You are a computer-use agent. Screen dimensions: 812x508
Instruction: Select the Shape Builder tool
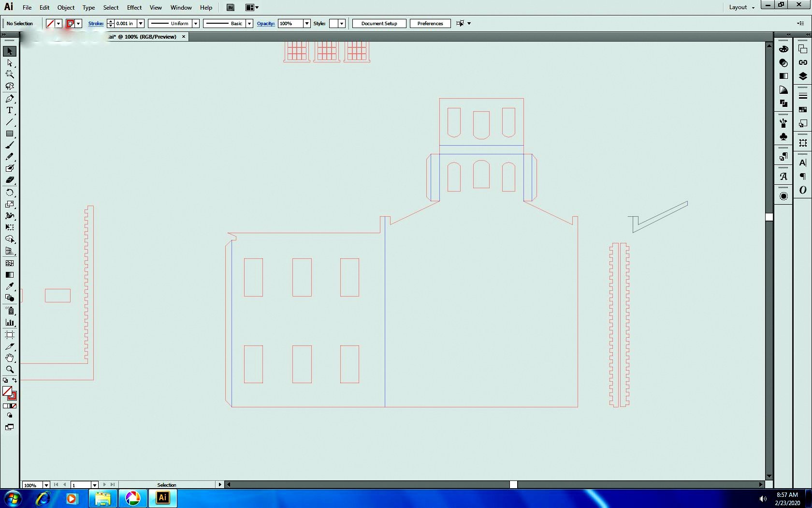tap(10, 239)
